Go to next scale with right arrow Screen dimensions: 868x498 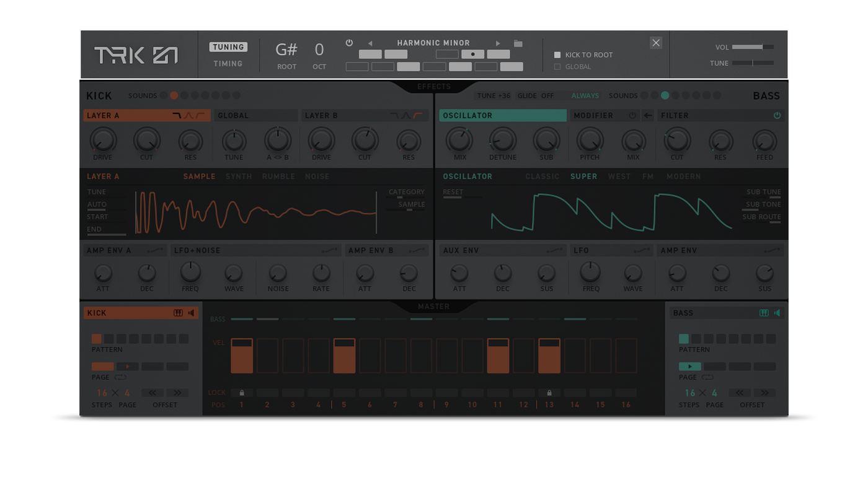pyautogui.click(x=498, y=43)
